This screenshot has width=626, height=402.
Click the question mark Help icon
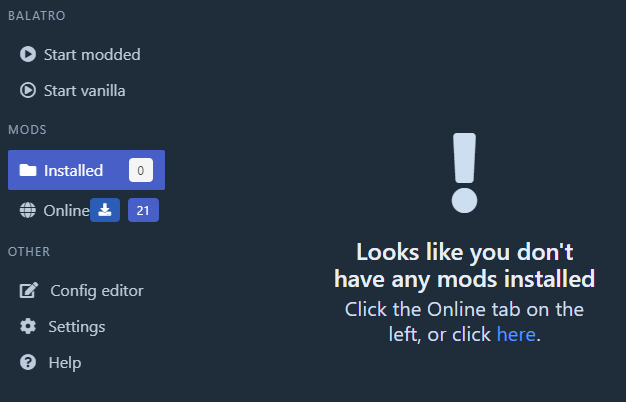pyautogui.click(x=28, y=362)
